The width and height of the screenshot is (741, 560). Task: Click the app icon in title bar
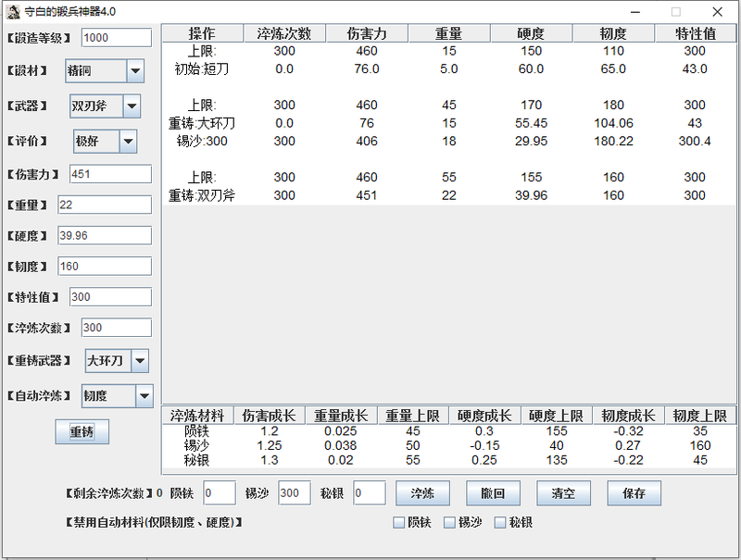(12, 11)
